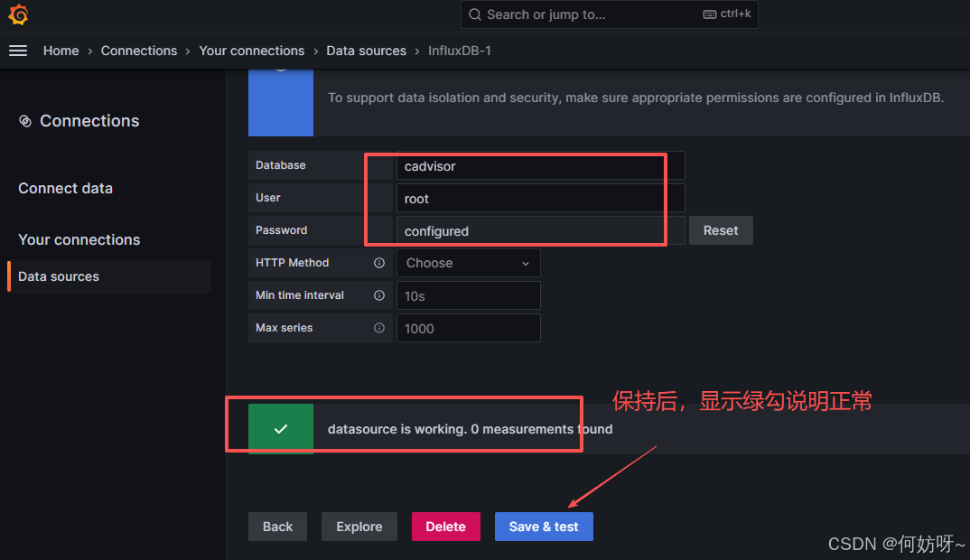The height and width of the screenshot is (560, 970).
Task: Click the Grafana logo icon
Action: pyautogui.click(x=19, y=14)
